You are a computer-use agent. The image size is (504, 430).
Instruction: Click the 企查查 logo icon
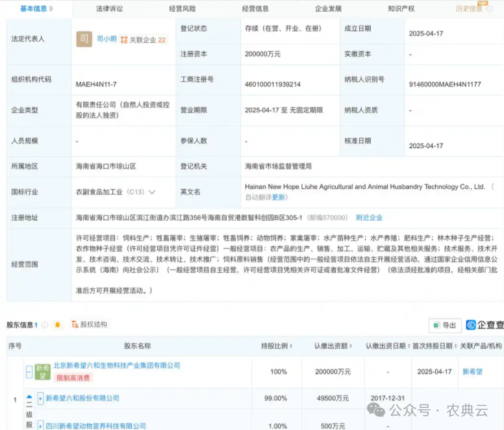(x=471, y=325)
